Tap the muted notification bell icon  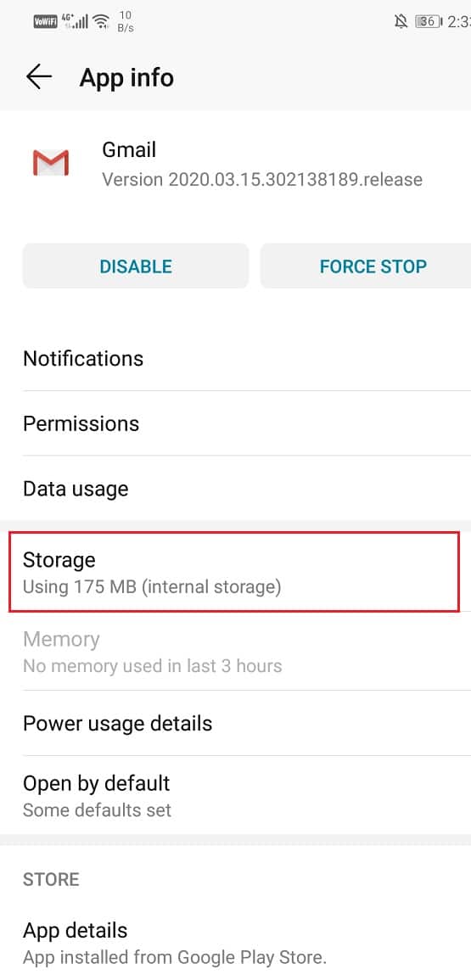[x=401, y=22]
